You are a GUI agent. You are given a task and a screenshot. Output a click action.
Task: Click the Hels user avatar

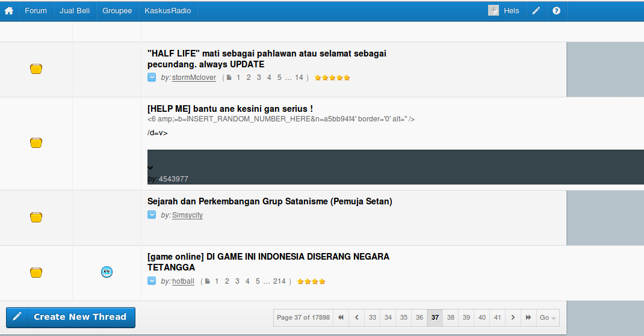(494, 11)
